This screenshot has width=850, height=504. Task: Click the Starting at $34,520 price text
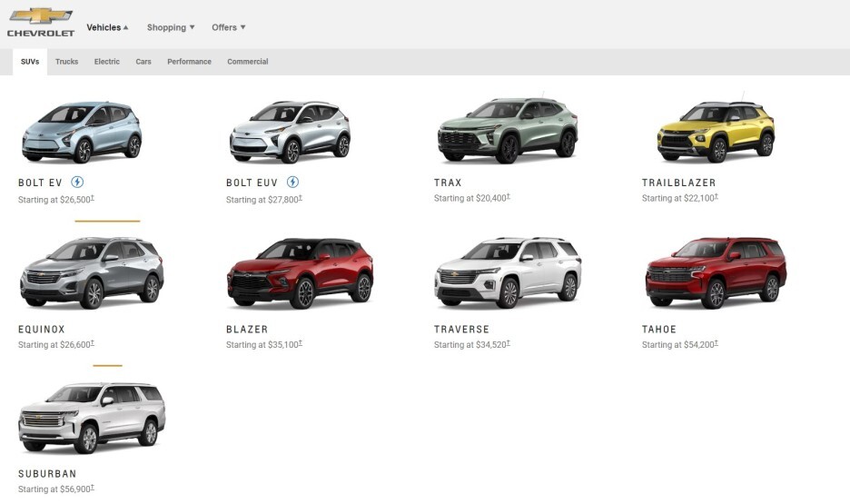point(471,344)
